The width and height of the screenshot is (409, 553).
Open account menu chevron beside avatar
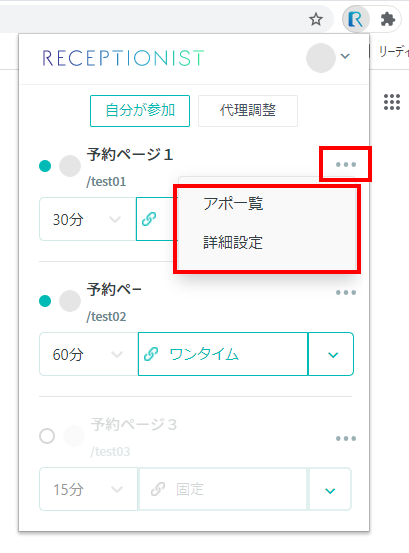click(x=345, y=56)
